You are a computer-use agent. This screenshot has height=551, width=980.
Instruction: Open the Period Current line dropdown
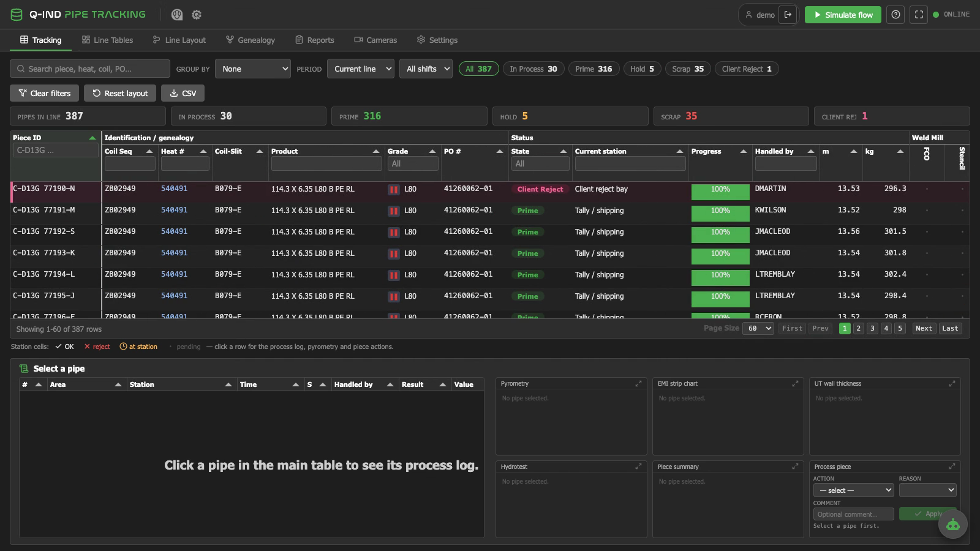pos(360,69)
